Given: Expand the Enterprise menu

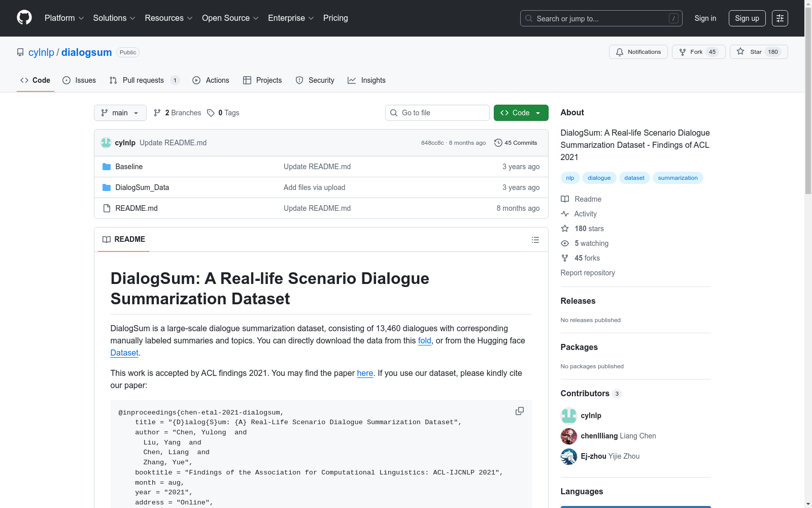Looking at the screenshot, I should click(291, 18).
